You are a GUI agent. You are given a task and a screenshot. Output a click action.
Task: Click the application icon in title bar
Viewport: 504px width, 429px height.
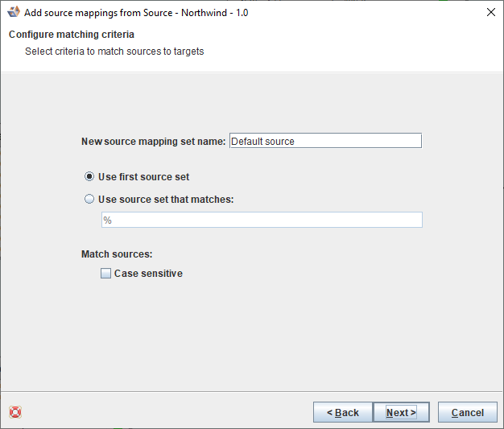click(x=13, y=12)
